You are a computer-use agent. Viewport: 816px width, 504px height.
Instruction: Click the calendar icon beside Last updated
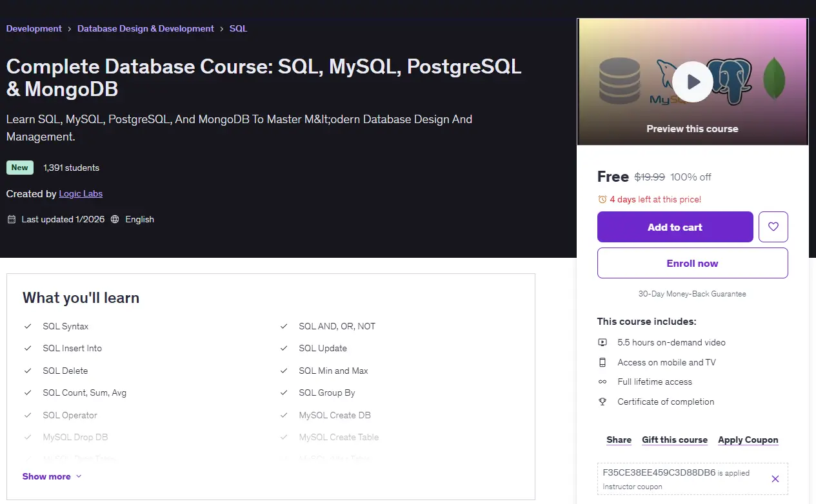11,219
